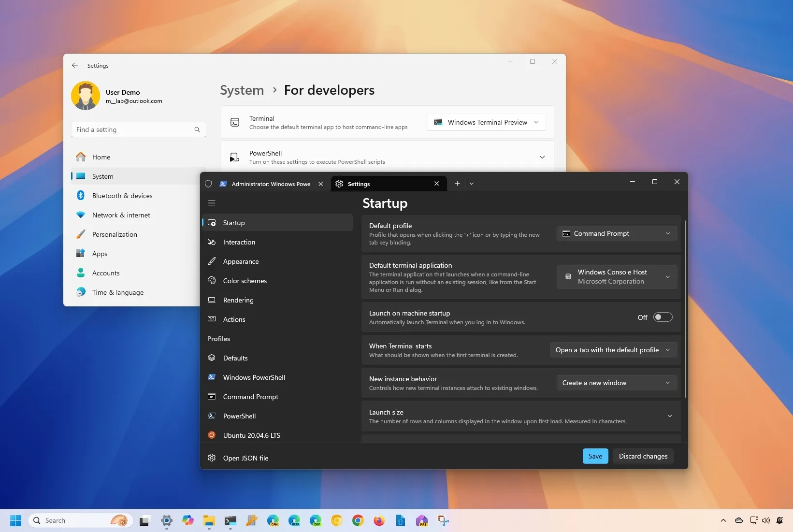Image resolution: width=793 pixels, height=532 pixels.
Task: Open Default terminal application Windows Console Host dropdown
Action: [617, 276]
